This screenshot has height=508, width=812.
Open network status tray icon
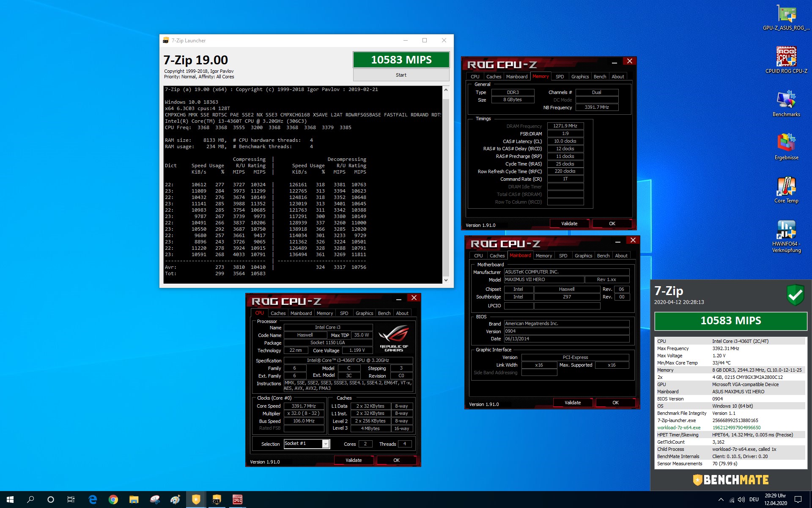tap(732, 500)
